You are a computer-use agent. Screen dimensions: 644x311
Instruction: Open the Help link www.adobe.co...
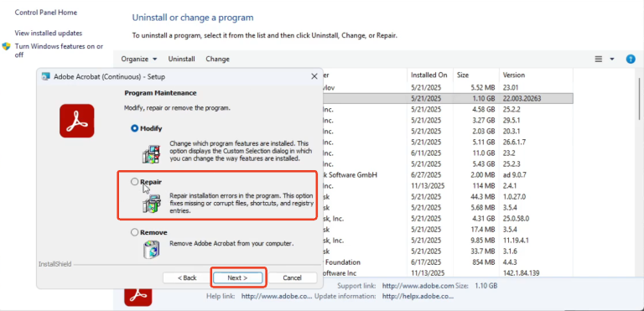277,296
